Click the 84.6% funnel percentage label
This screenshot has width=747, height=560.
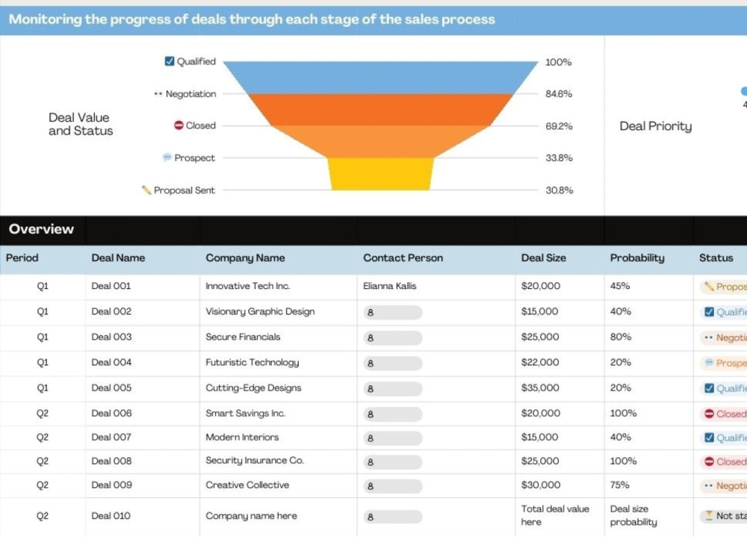coord(559,94)
